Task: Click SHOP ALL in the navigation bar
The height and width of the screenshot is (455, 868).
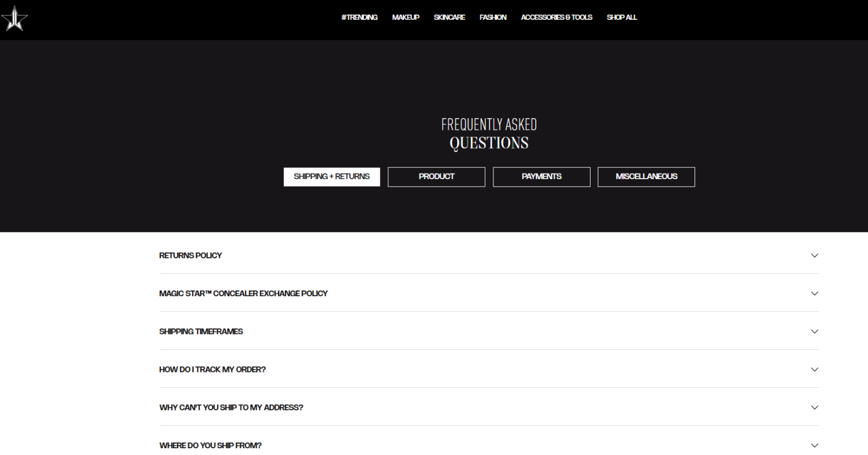Action: point(622,18)
